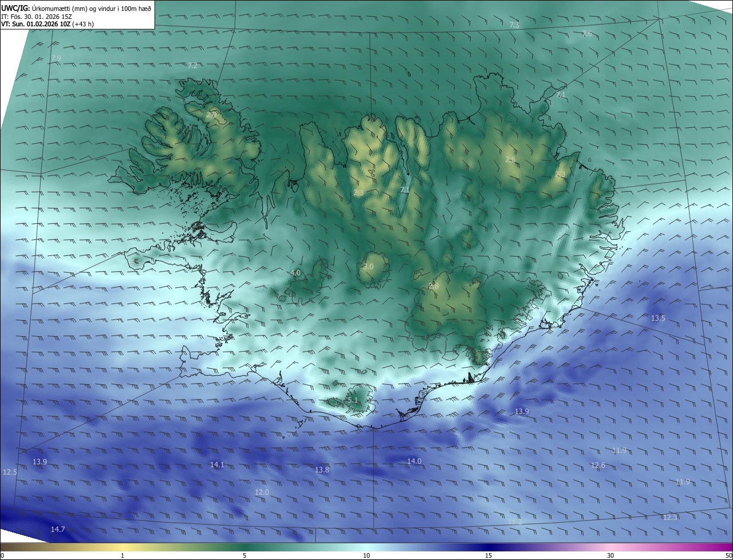Click the 3.0 value on the map
This screenshot has width=733, height=560.
tap(368, 267)
